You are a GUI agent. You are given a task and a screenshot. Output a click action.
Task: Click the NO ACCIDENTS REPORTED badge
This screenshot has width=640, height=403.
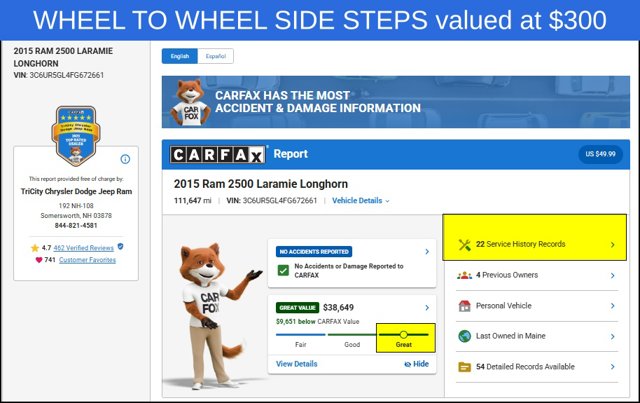pos(314,252)
